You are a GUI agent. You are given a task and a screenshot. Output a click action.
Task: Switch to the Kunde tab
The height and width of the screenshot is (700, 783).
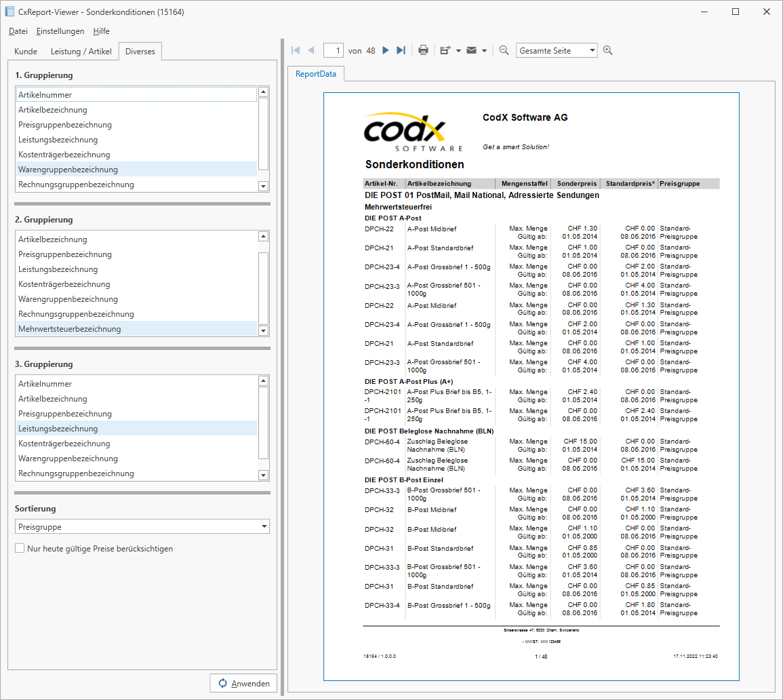coord(26,52)
